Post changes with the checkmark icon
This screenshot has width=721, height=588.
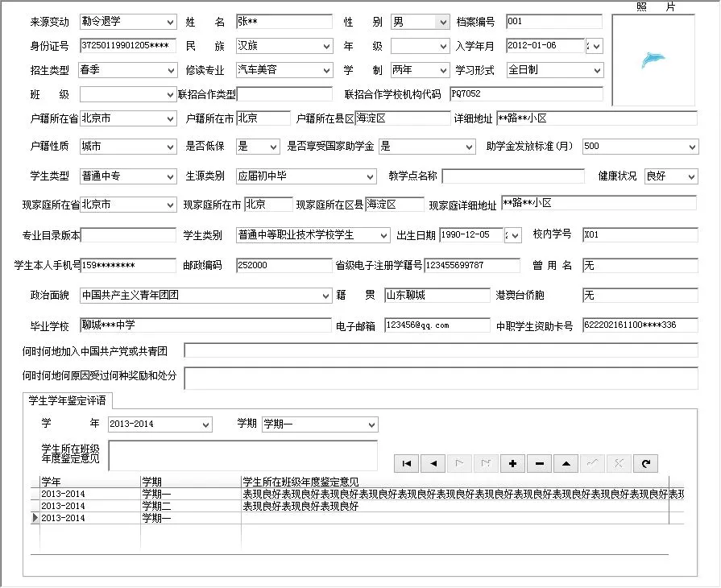(x=593, y=463)
